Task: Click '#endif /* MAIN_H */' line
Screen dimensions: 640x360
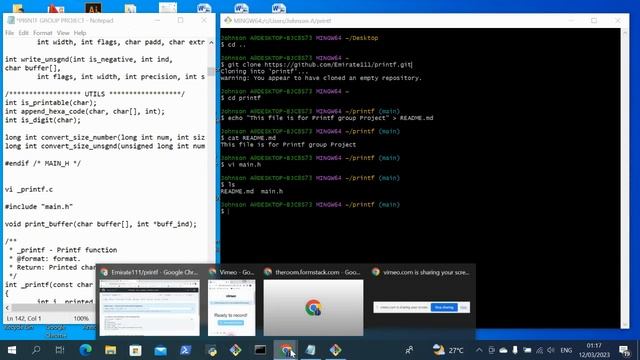Action: coord(43,163)
